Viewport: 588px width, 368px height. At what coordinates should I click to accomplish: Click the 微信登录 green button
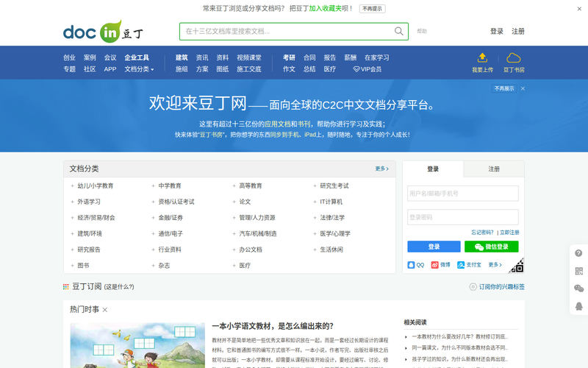coord(491,247)
